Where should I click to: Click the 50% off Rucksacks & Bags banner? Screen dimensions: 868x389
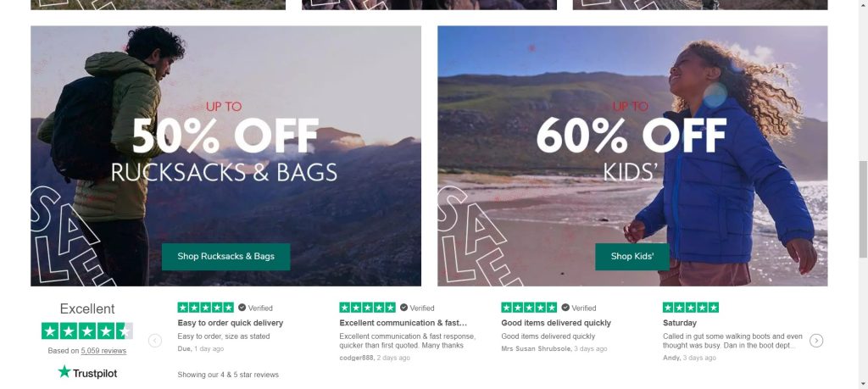tap(225, 153)
